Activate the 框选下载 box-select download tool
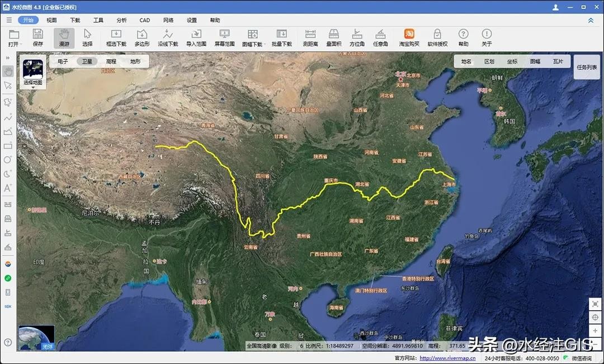The width and height of the screenshot is (604, 364). [x=116, y=37]
